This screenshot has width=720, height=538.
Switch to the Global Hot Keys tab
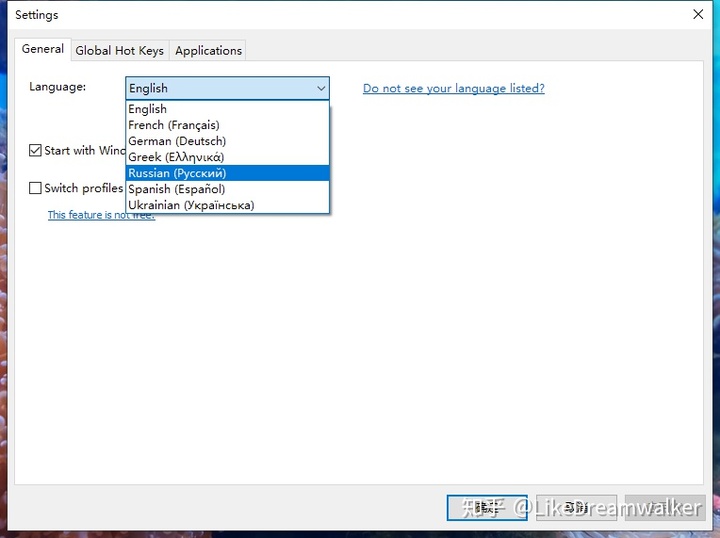(119, 50)
